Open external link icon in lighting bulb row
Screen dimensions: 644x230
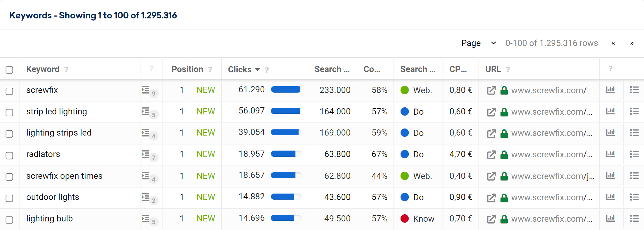click(491, 219)
